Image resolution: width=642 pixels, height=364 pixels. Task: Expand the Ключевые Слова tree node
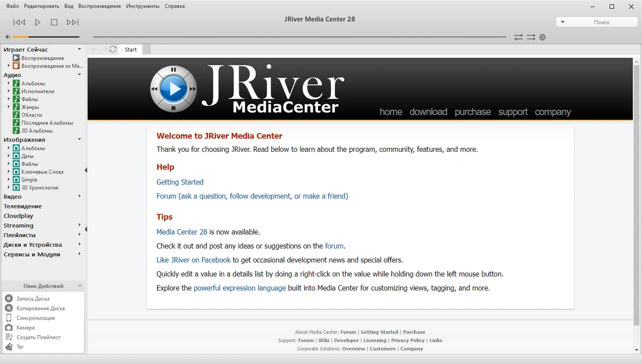(x=9, y=172)
